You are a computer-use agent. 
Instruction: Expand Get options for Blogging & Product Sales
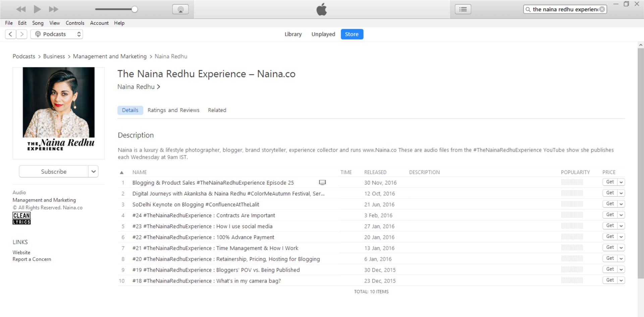tap(621, 182)
